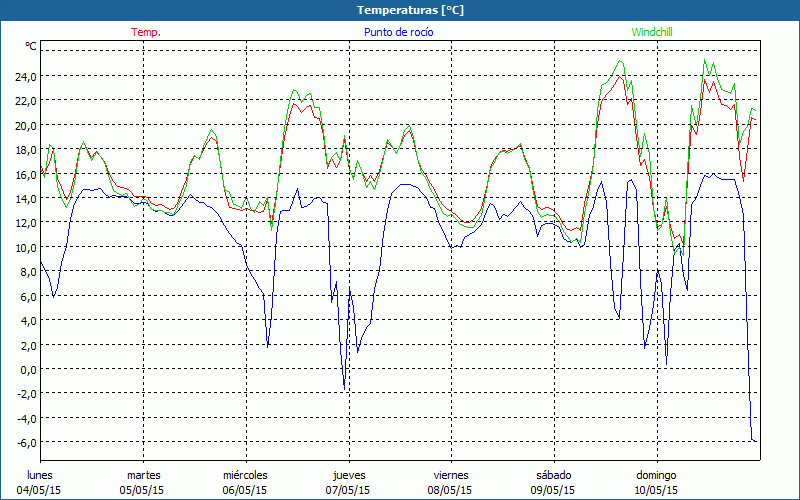This screenshot has height=500, width=800.
Task: Click the Temp. red legend label
Action: 146,32
